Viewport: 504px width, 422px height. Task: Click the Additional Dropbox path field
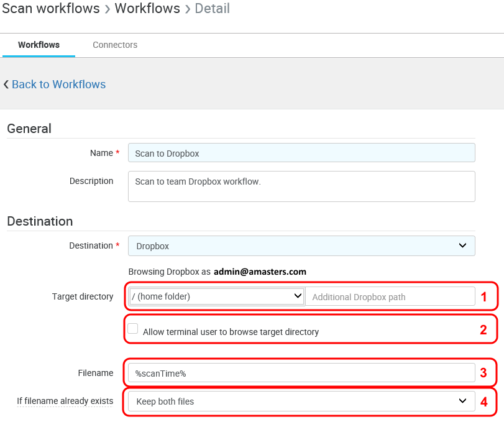[390, 296]
